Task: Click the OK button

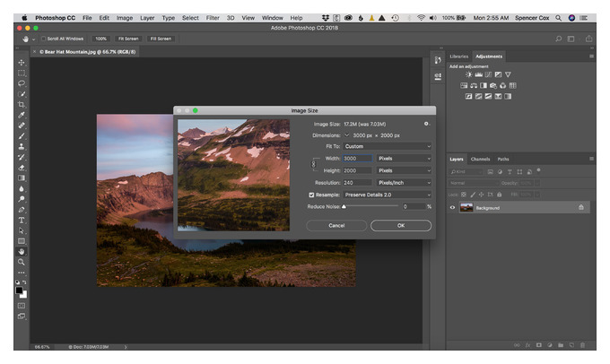Action: click(401, 226)
